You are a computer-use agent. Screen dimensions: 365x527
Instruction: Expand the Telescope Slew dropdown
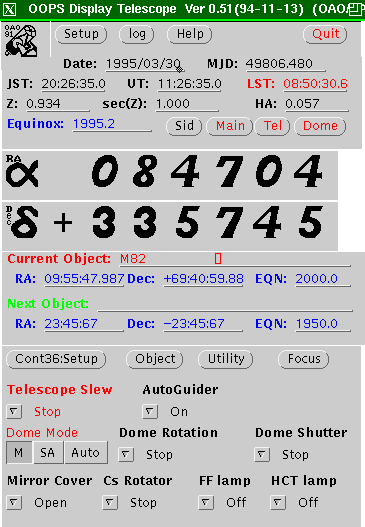(14, 411)
